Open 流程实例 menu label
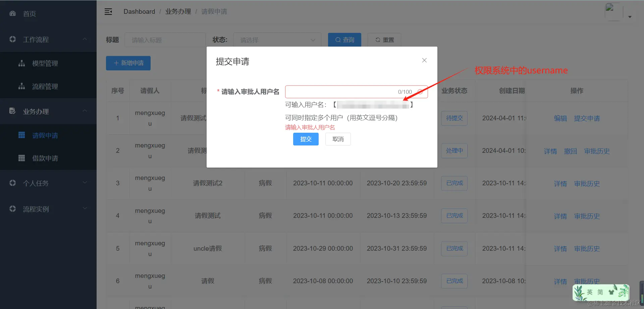Screen dimensions: 644x309 [36, 209]
